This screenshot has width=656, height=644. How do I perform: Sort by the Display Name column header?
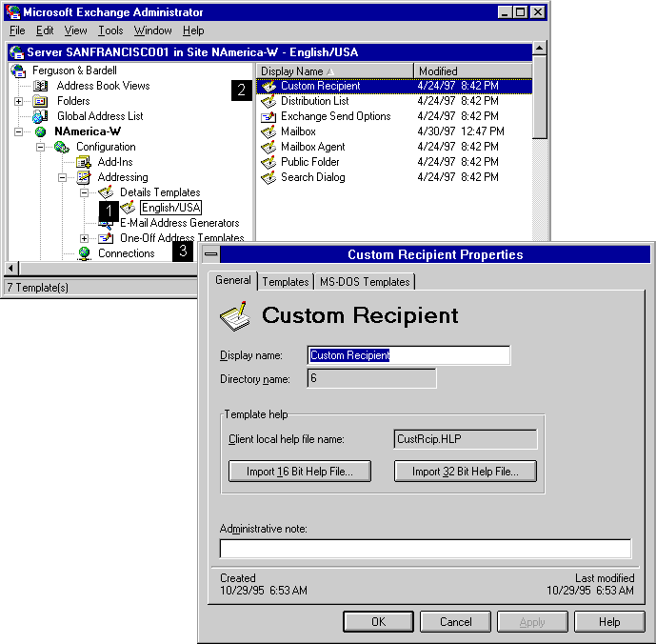tap(335, 71)
